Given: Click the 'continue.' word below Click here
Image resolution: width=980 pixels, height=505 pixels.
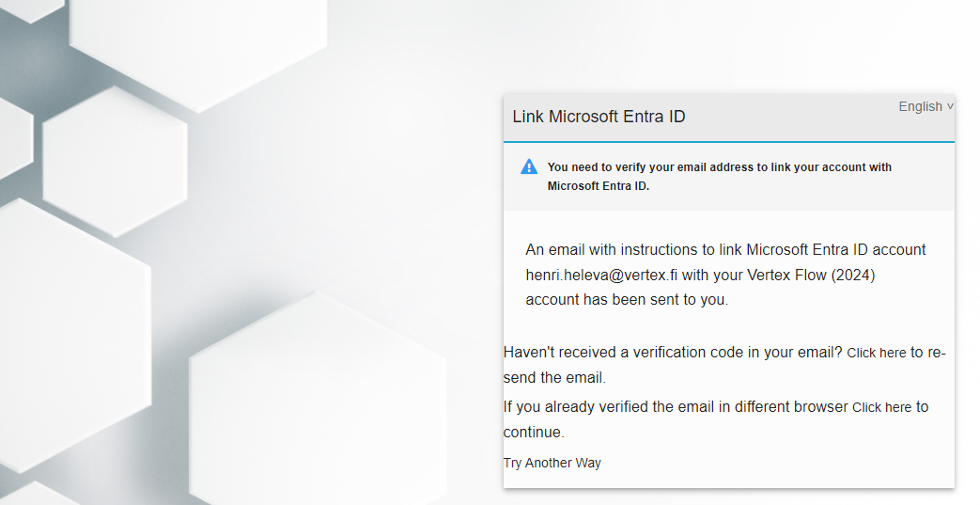Looking at the screenshot, I should [534, 433].
